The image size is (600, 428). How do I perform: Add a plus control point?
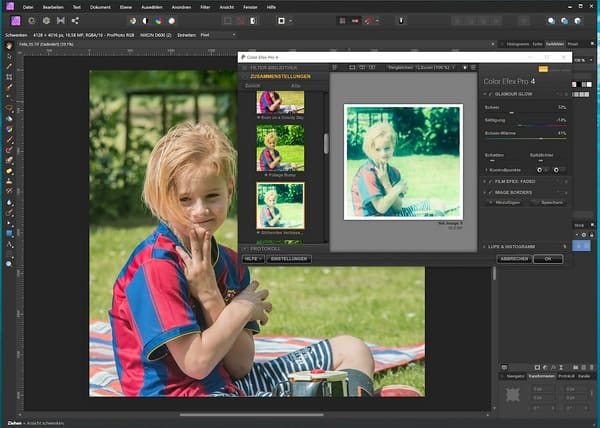pyautogui.click(x=540, y=170)
